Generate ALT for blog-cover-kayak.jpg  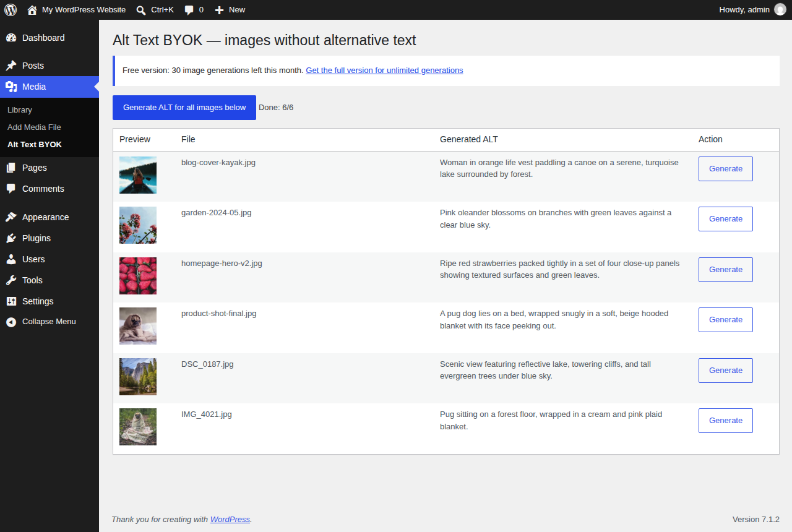click(726, 169)
